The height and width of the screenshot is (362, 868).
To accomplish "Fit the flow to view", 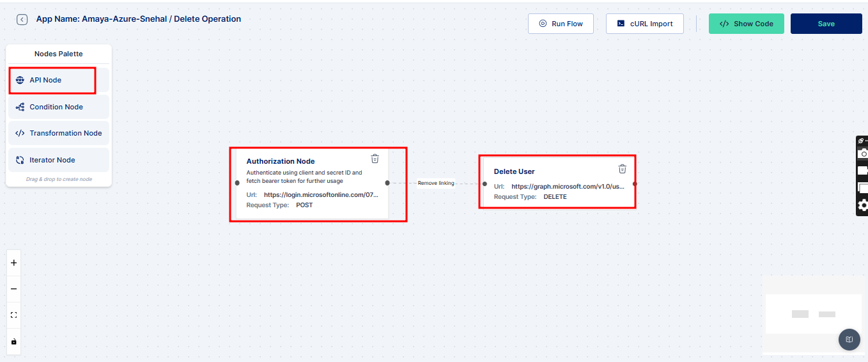I will 14,315.
